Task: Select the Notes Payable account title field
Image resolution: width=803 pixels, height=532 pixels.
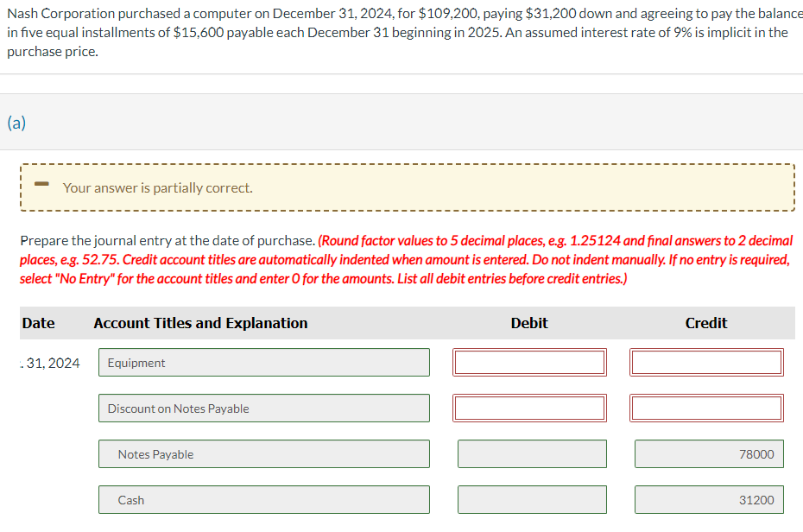Action: coord(263,453)
